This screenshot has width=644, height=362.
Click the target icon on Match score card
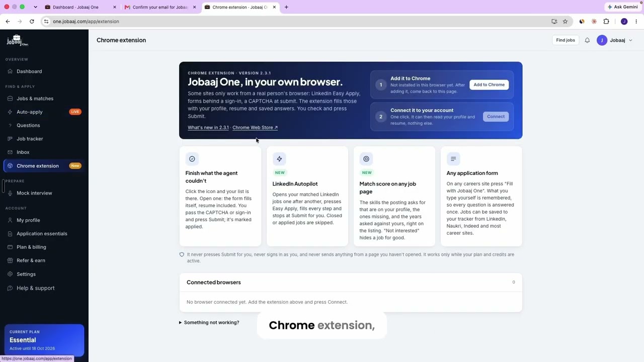coord(366,159)
